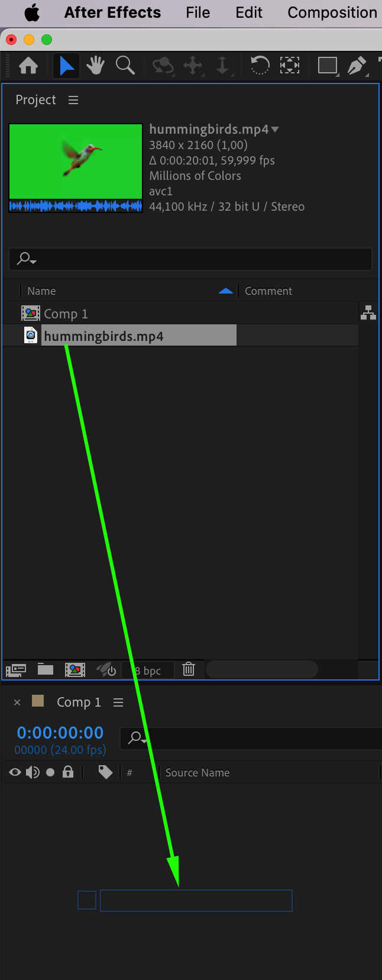Toggle the video eye column header
Image resolution: width=382 pixels, height=980 pixels.
15,772
